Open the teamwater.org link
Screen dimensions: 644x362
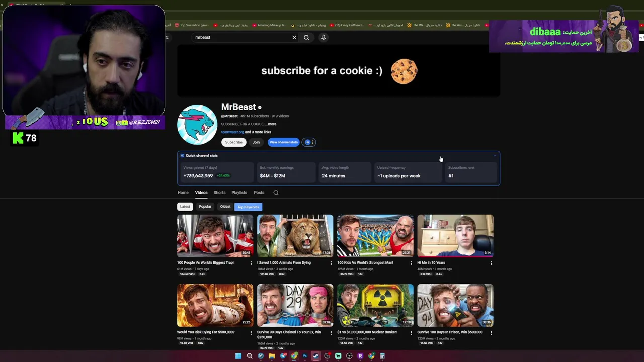tap(232, 132)
